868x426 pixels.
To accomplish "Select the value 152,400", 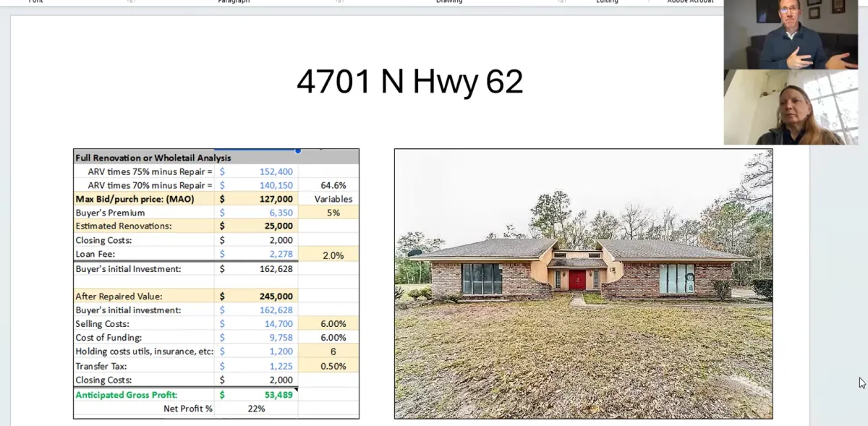I will (276, 171).
